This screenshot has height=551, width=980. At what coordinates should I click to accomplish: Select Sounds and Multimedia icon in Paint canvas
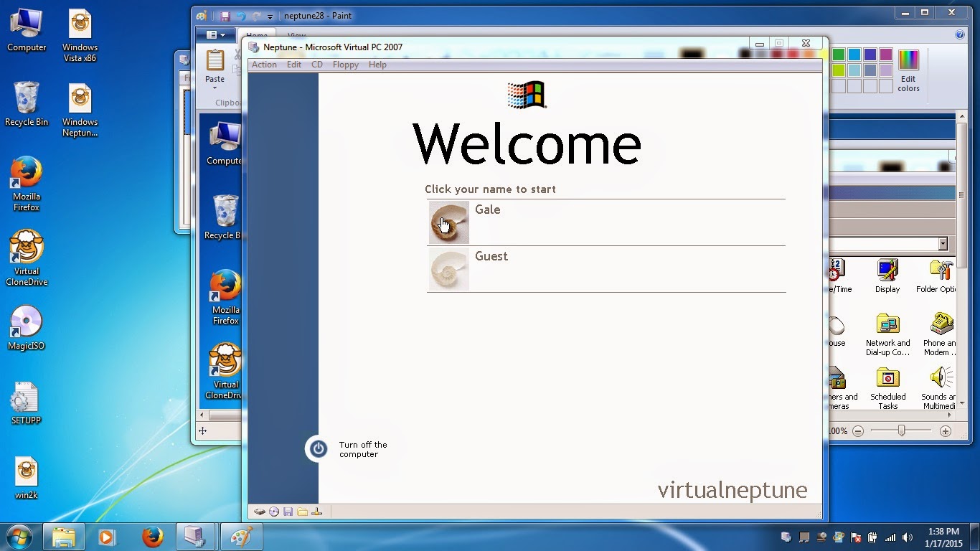938,389
